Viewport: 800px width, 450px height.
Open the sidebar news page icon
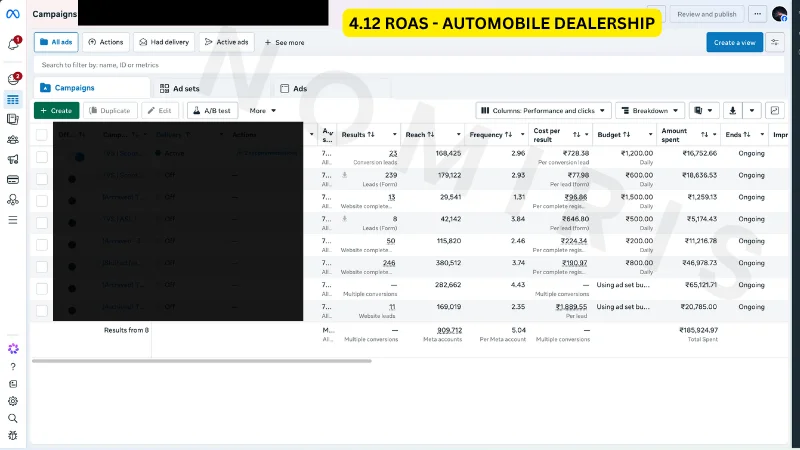(x=13, y=384)
